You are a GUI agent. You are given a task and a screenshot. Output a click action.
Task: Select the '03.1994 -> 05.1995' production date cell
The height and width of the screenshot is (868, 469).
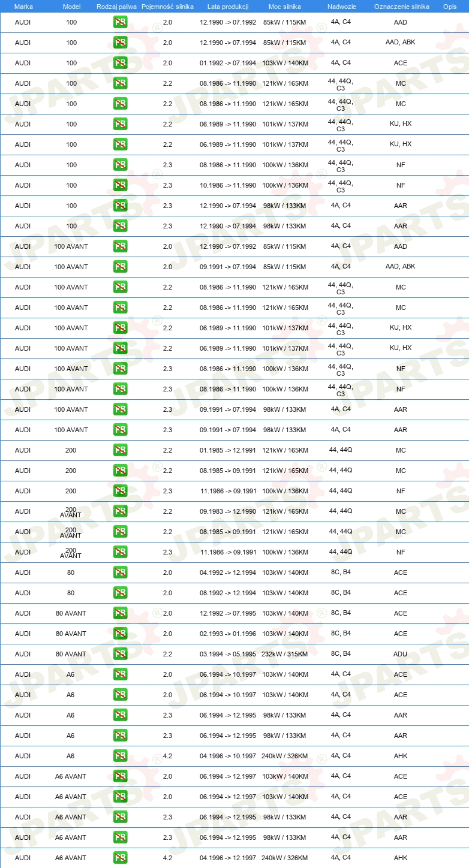coord(228,654)
